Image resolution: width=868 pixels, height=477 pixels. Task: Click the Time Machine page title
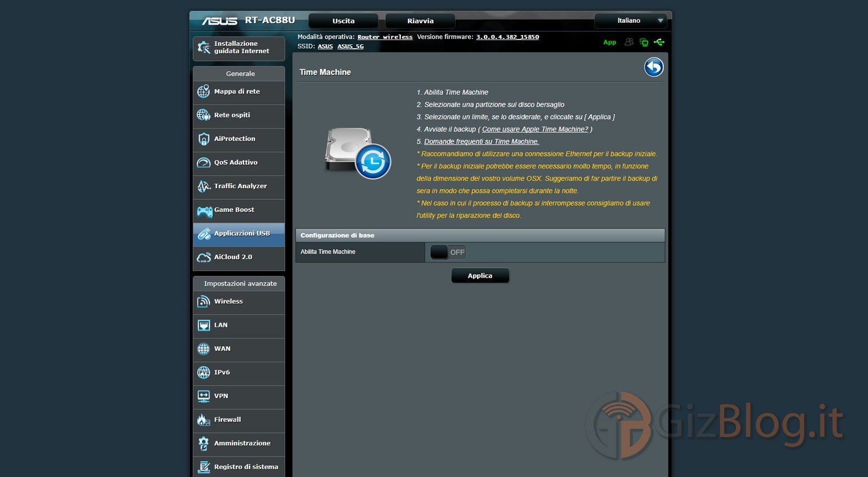(x=325, y=72)
